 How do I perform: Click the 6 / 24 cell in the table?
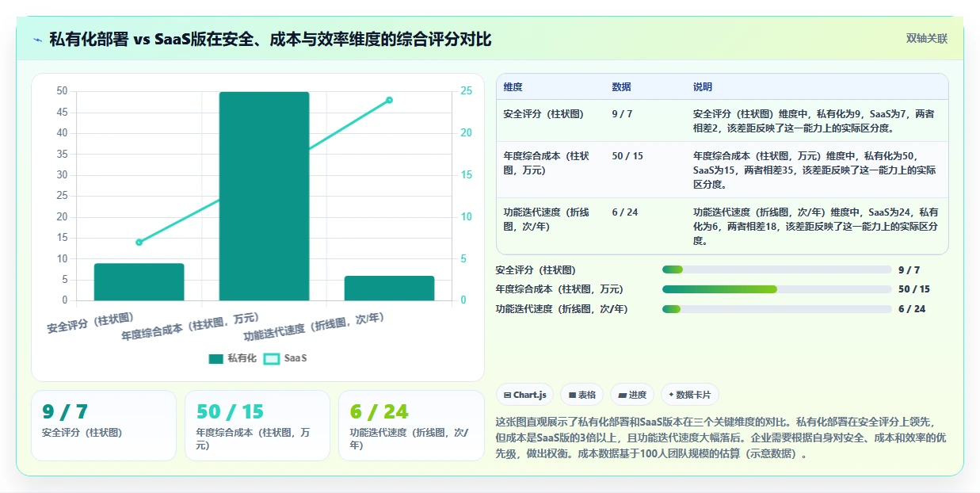(624, 212)
